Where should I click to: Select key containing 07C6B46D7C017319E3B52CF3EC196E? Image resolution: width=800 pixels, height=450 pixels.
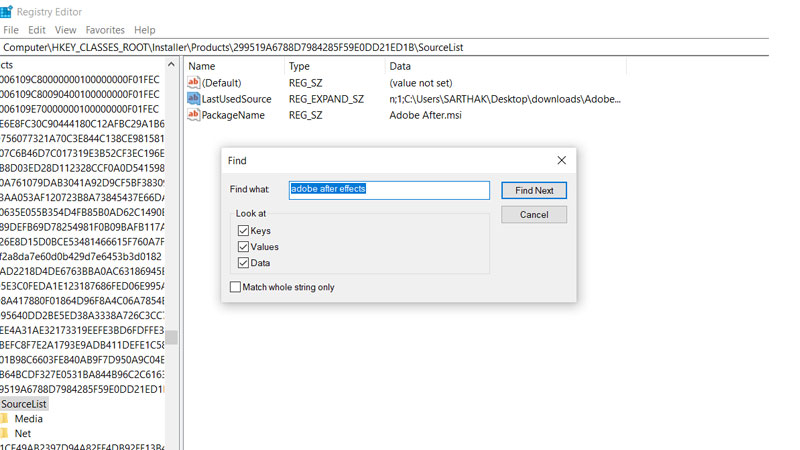(82, 154)
